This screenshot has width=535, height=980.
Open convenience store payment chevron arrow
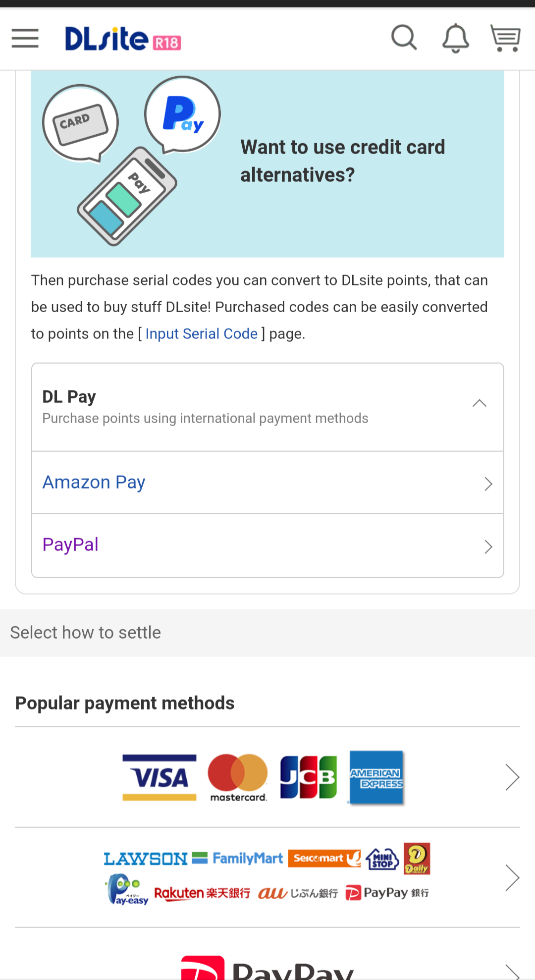pyautogui.click(x=512, y=877)
